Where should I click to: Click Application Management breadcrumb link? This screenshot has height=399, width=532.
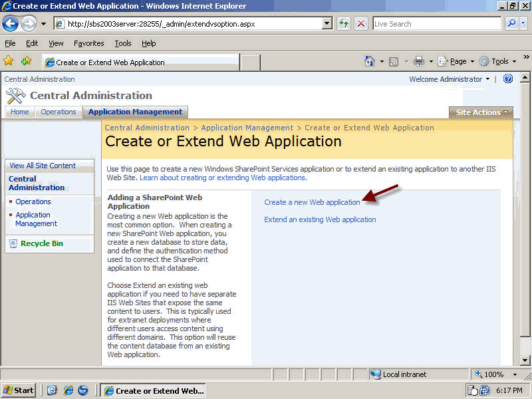click(247, 128)
